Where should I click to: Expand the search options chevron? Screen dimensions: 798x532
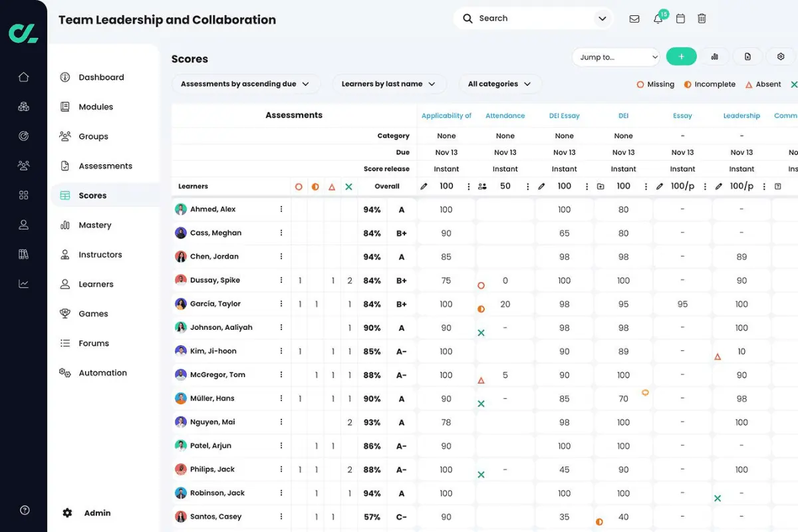click(602, 19)
